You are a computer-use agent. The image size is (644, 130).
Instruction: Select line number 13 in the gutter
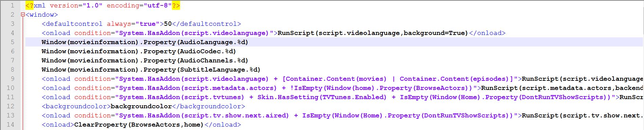[11, 115]
